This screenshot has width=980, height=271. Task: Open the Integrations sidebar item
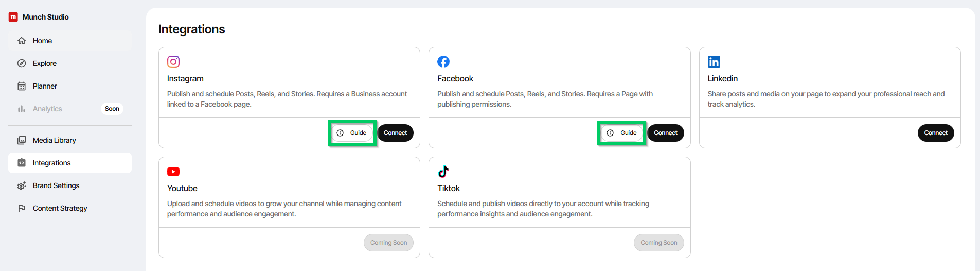(51, 163)
